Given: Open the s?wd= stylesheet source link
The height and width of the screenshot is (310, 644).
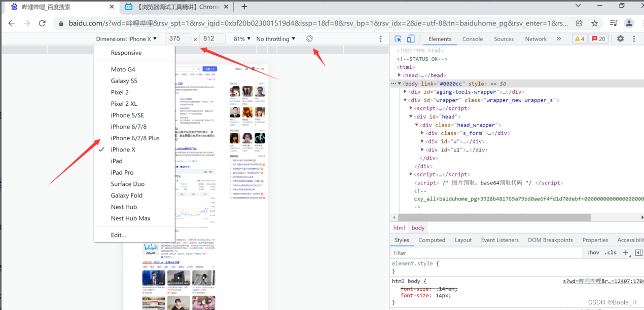Looking at the screenshot, I should click(603, 281).
